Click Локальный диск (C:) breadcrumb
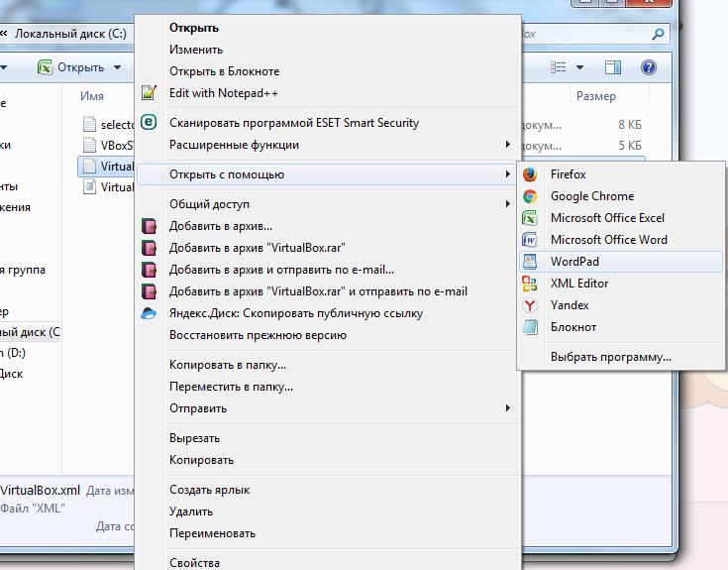Image resolution: width=728 pixels, height=570 pixels. pyautogui.click(x=70, y=34)
